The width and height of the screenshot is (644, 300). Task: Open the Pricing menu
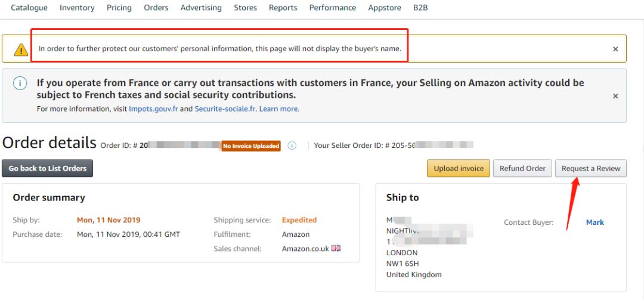click(119, 8)
